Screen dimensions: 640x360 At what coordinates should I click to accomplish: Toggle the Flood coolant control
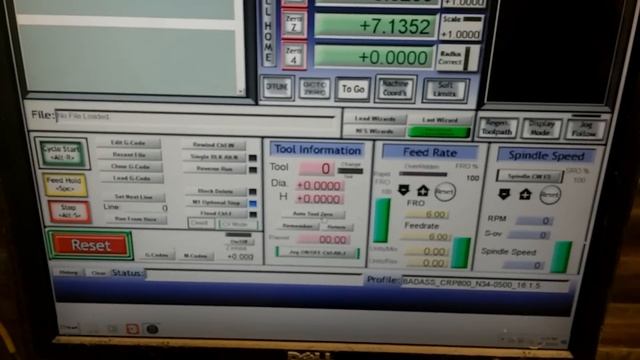pos(216,213)
